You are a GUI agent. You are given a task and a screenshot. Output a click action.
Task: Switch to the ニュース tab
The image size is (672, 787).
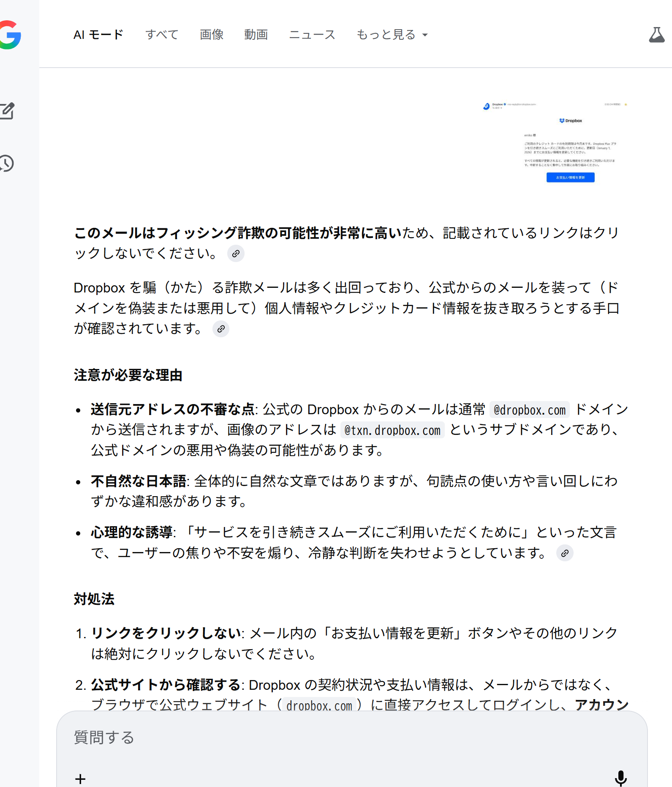pos(312,35)
